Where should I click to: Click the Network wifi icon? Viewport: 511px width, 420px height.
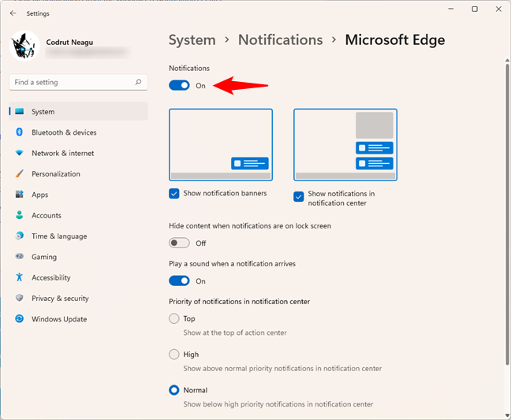point(20,153)
